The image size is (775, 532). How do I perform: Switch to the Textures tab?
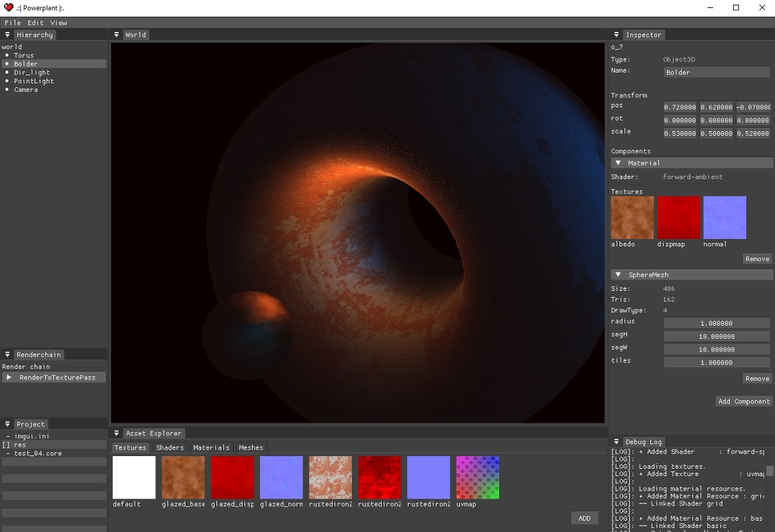(131, 447)
